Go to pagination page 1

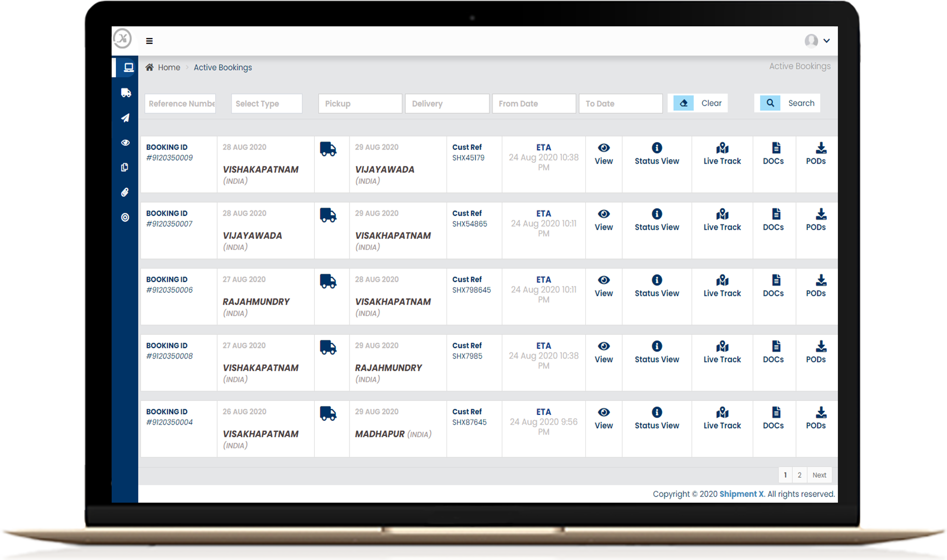pos(785,475)
